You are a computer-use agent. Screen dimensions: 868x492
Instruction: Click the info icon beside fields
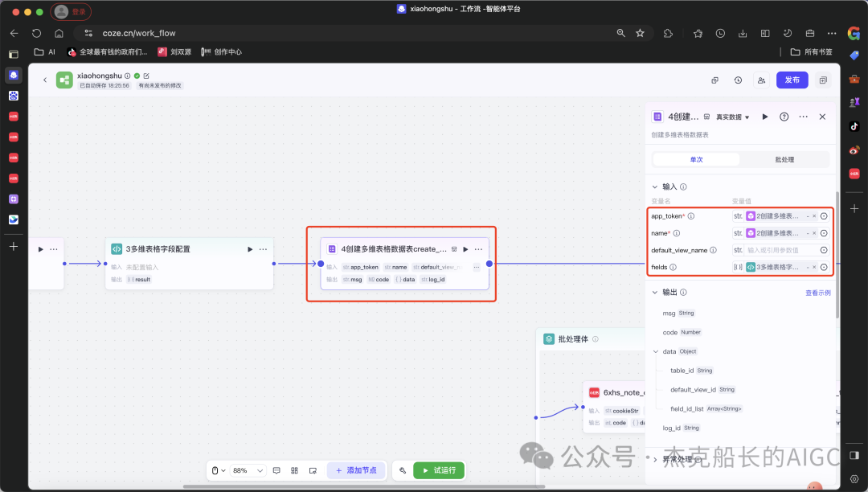pyautogui.click(x=673, y=268)
